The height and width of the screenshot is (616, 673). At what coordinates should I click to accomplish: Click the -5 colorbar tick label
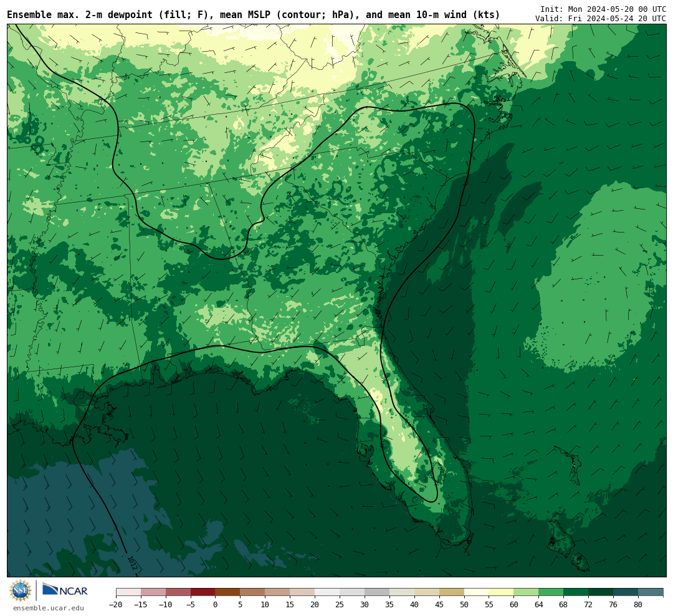coord(191,605)
